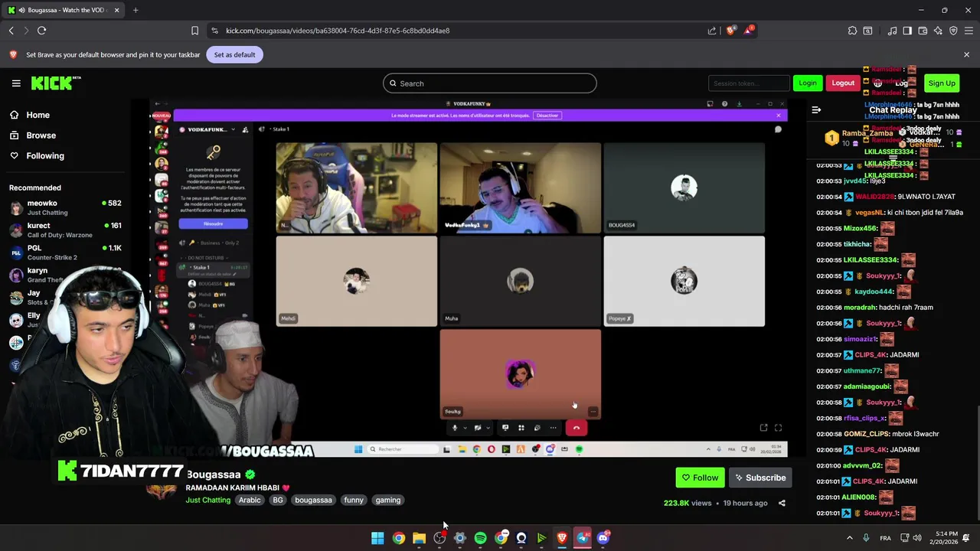Collapse the chat panel with the arrow icon

(816, 109)
